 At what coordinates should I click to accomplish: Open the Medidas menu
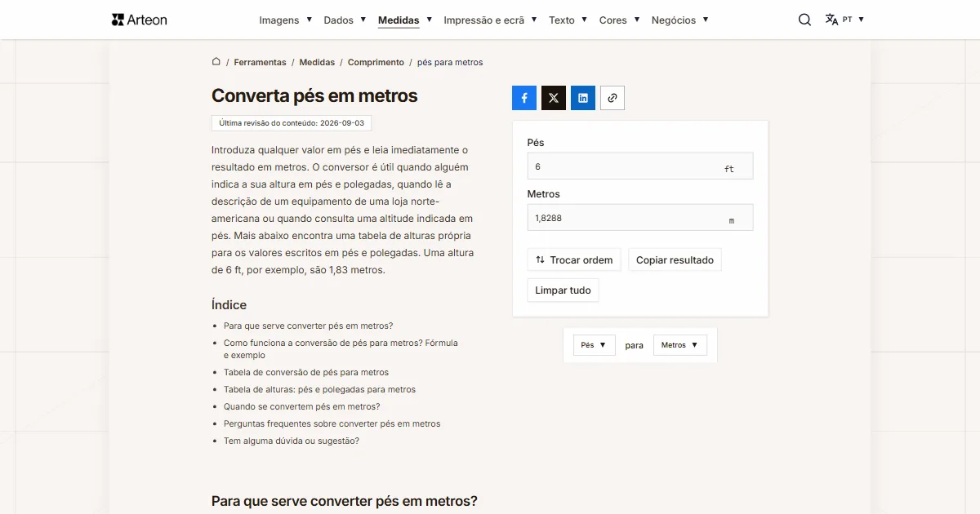(399, 20)
